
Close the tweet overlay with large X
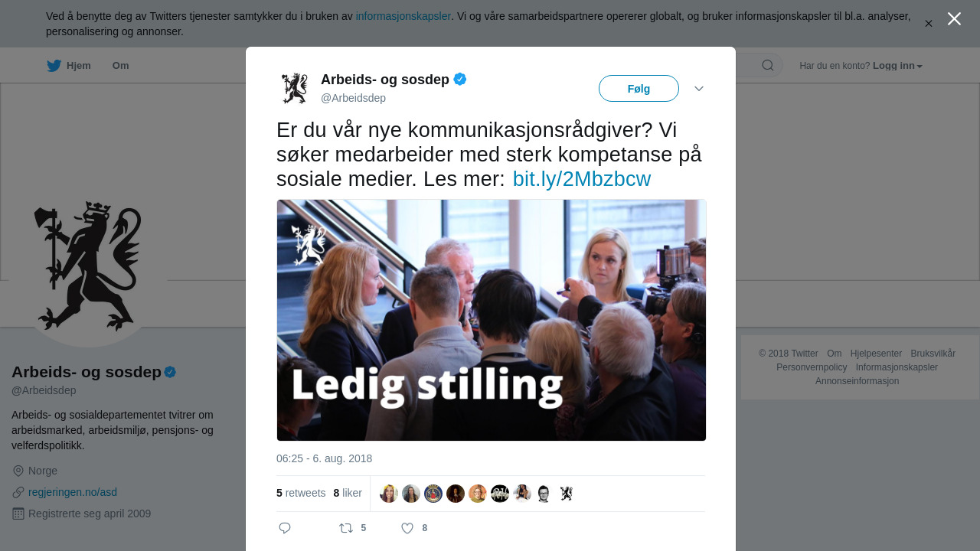click(954, 18)
